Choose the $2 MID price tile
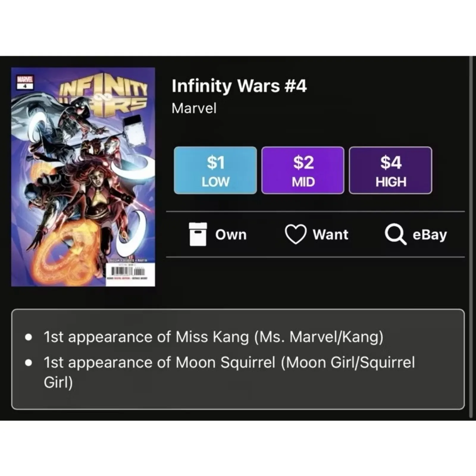 click(x=303, y=170)
